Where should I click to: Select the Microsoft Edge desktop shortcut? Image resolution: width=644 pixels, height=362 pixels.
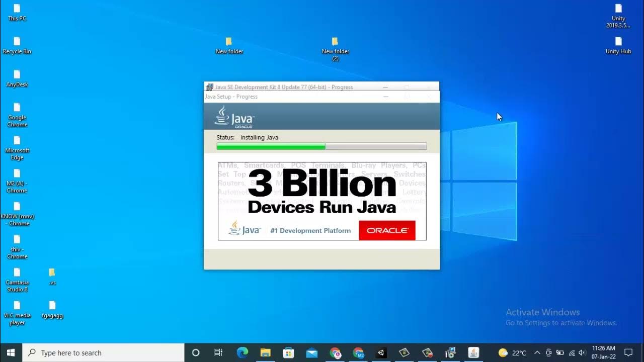click(17, 148)
